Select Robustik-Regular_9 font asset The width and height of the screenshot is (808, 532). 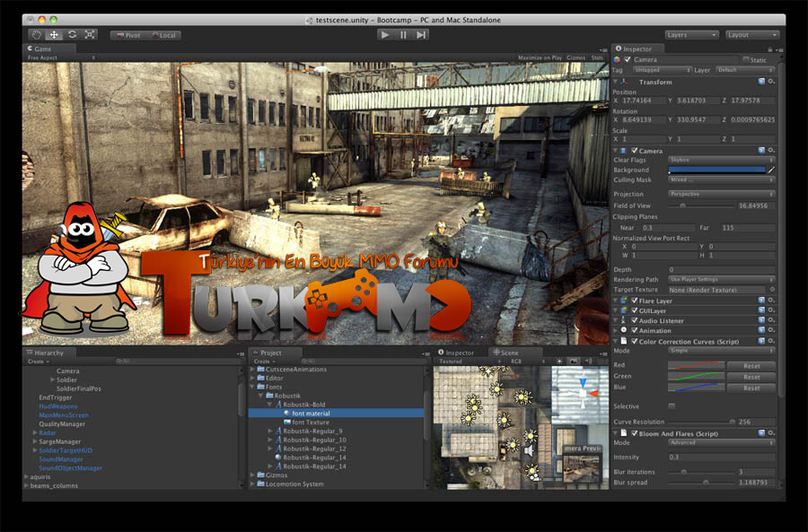click(312, 431)
